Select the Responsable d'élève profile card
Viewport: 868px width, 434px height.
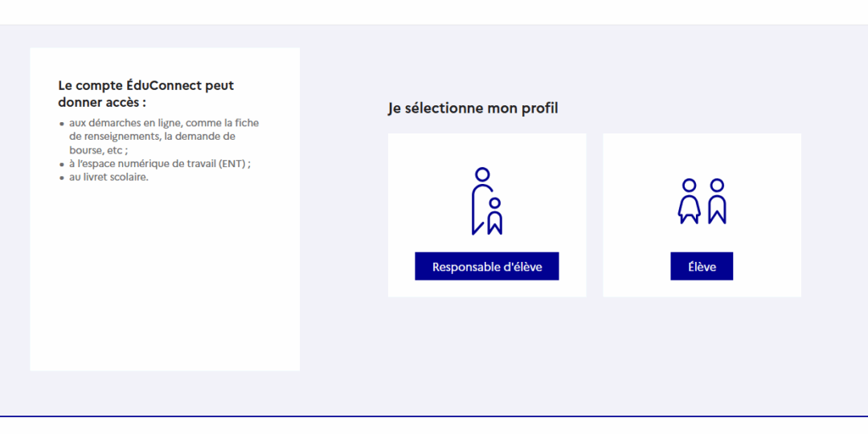[x=486, y=215]
